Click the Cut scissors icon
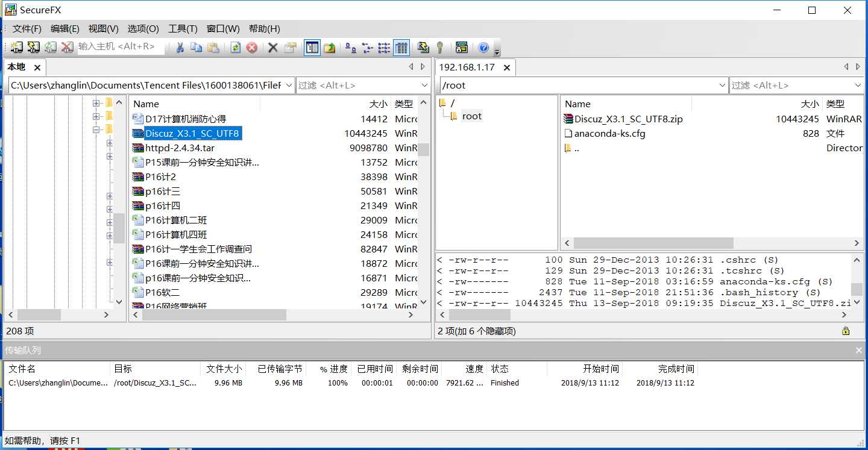This screenshot has width=868, height=450. pyautogui.click(x=180, y=47)
